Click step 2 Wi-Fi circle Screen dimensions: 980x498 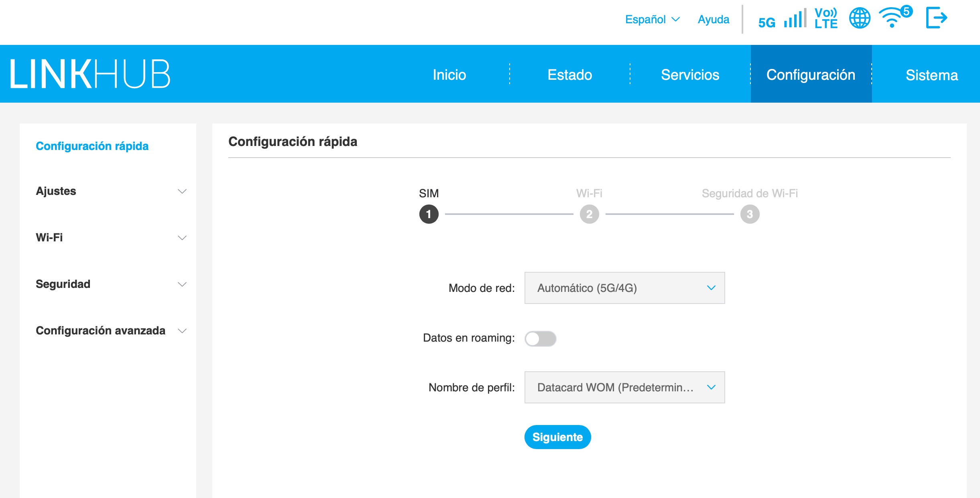(589, 214)
